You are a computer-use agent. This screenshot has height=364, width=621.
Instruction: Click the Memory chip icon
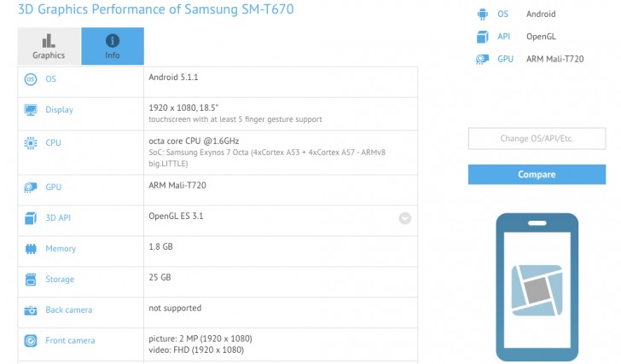pyautogui.click(x=31, y=249)
